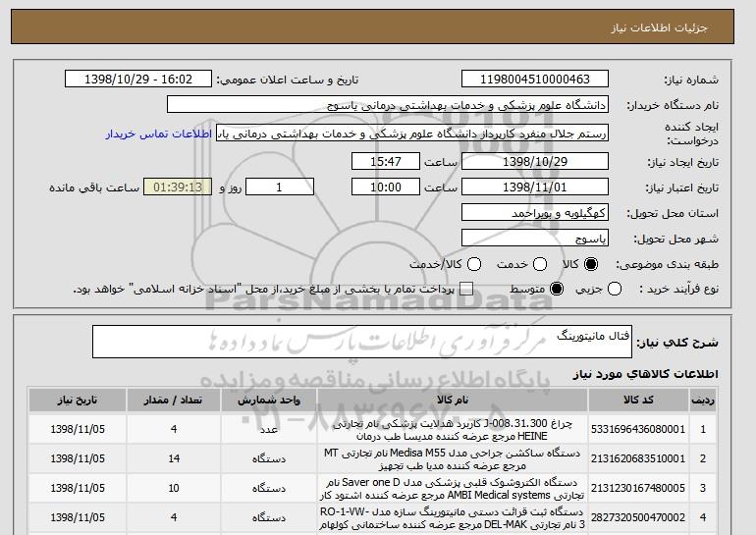Click the تاریخ نیاز column header
This screenshot has width=756, height=535.
tap(78, 401)
